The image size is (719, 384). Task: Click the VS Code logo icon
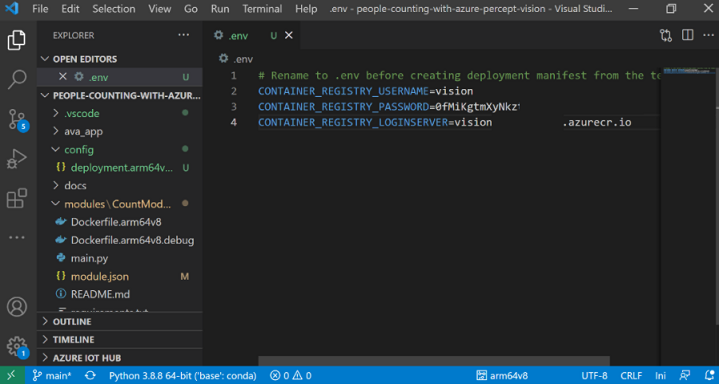[11, 9]
